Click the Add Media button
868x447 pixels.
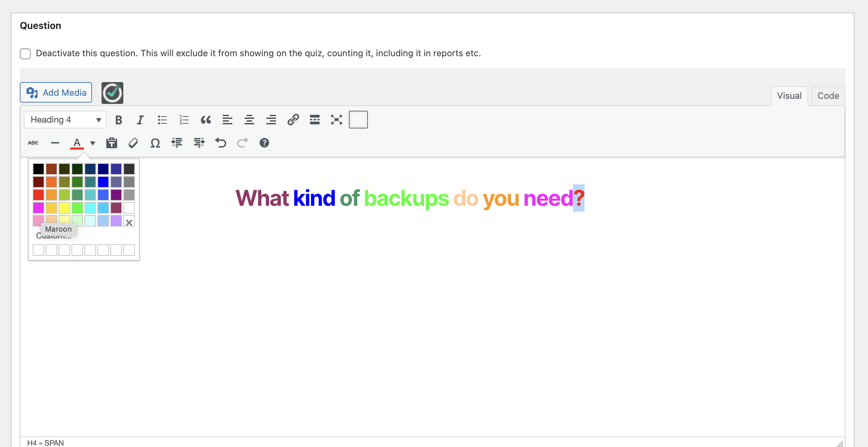coord(56,92)
